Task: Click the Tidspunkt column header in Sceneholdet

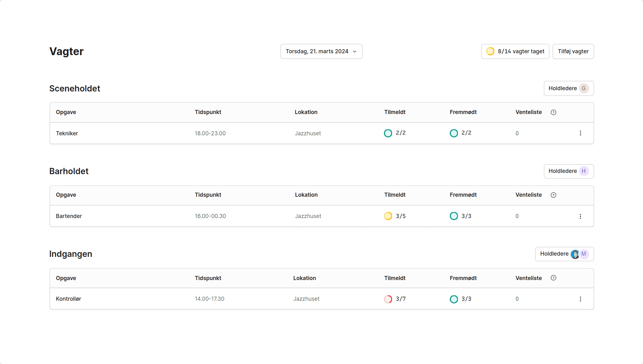Action: pyautogui.click(x=208, y=112)
